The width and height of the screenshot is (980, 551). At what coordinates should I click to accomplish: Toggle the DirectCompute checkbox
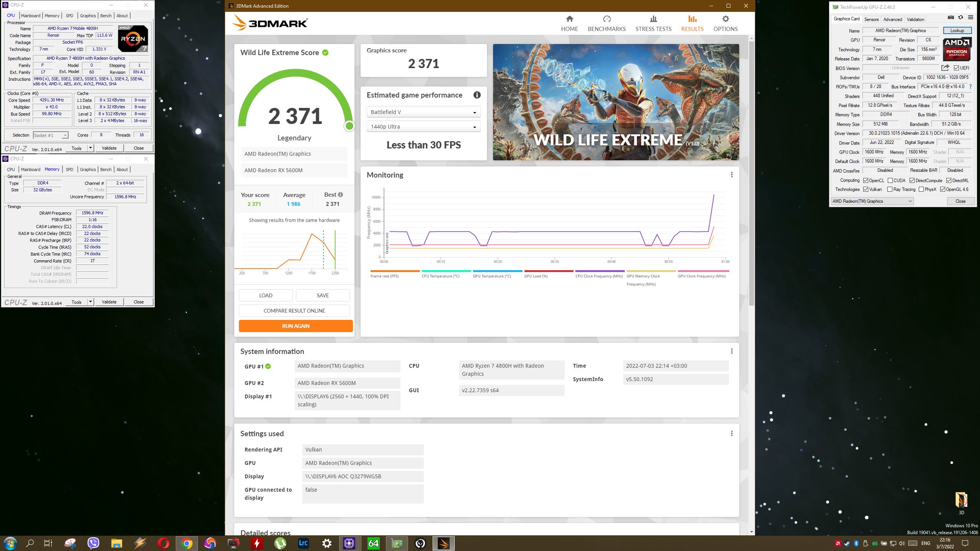[912, 181]
